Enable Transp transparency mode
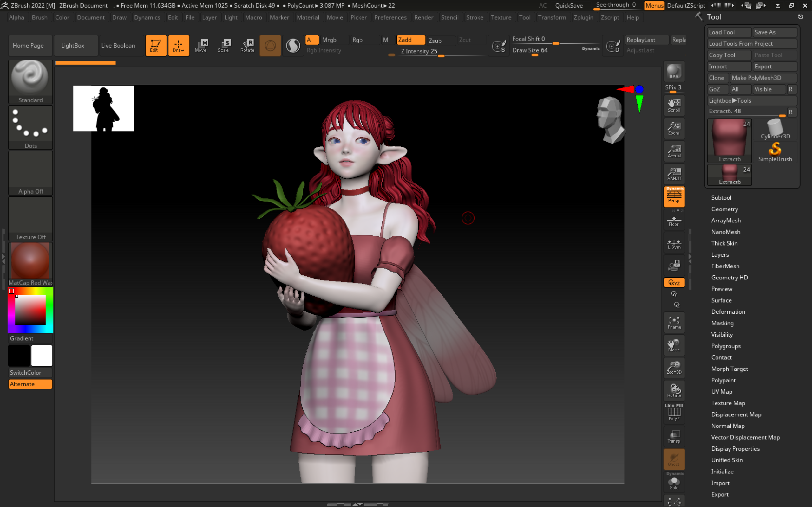 tap(674, 437)
